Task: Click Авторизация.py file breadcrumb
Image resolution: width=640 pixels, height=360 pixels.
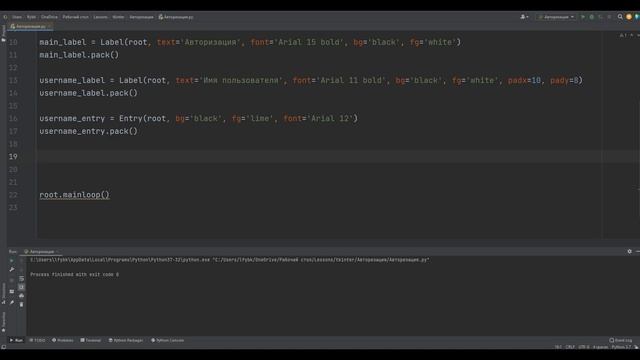Action: coord(176,17)
